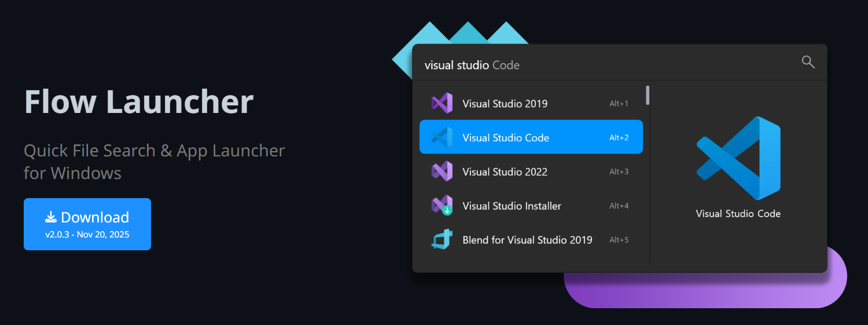Click the Alt+4 shortcut hint
Screen dimensions: 868x325
point(619,206)
